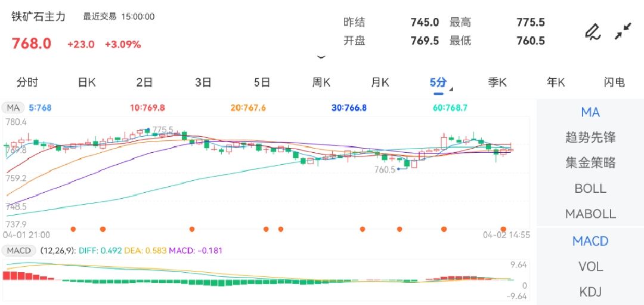Click the pencil draw icon
644x305 pixels.
(x=592, y=32)
